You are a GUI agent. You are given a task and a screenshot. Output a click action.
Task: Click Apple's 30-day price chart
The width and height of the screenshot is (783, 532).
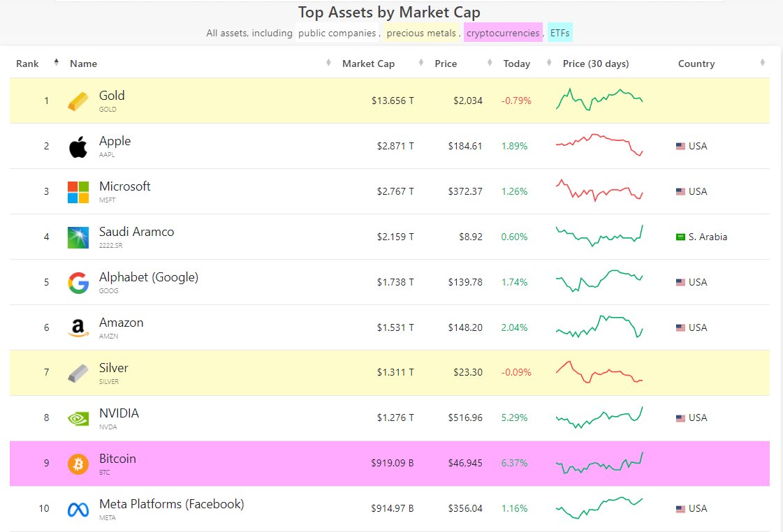pos(599,145)
